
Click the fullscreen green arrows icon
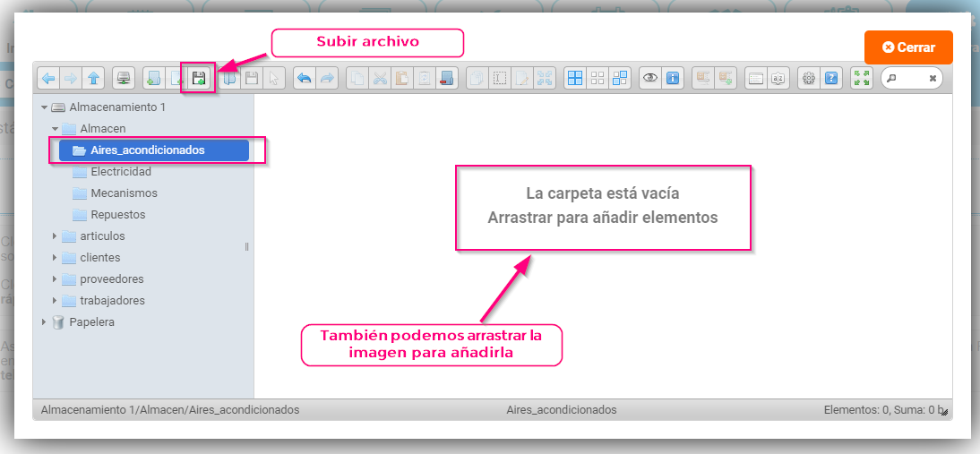pyautogui.click(x=862, y=78)
